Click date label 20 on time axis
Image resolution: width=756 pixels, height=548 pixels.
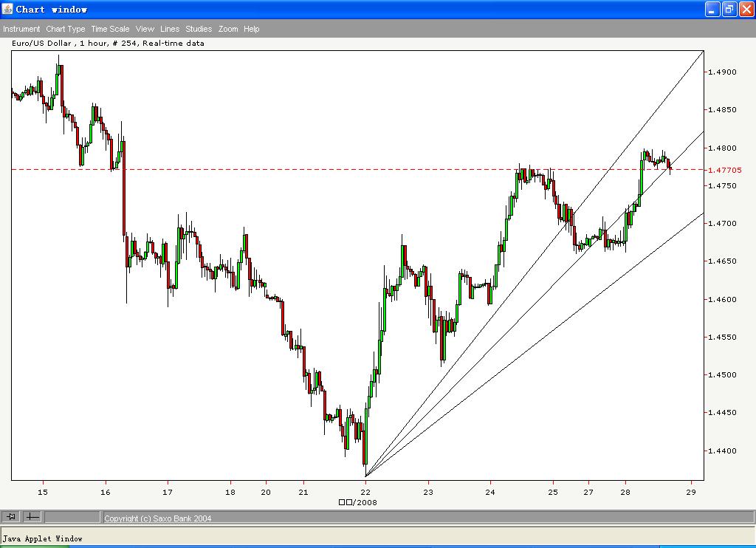pyautogui.click(x=266, y=492)
